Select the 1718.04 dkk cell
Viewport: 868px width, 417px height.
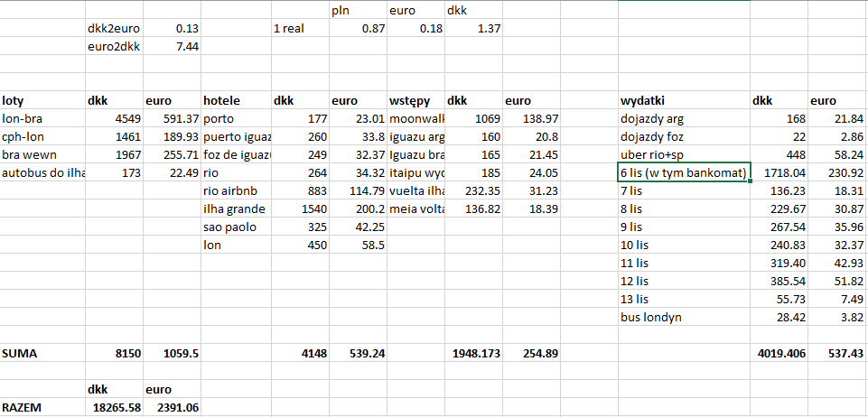point(779,172)
